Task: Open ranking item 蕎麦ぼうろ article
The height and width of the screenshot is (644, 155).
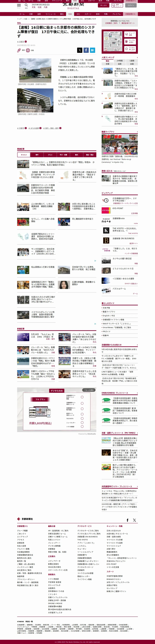Action: pos(126,72)
